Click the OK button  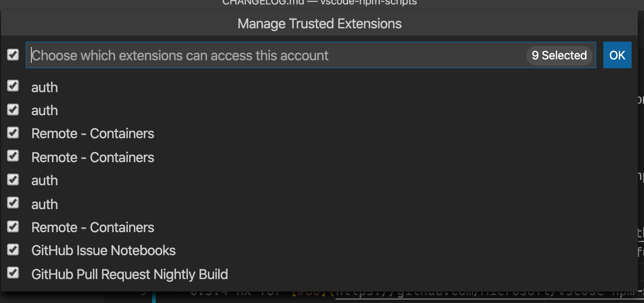click(617, 55)
